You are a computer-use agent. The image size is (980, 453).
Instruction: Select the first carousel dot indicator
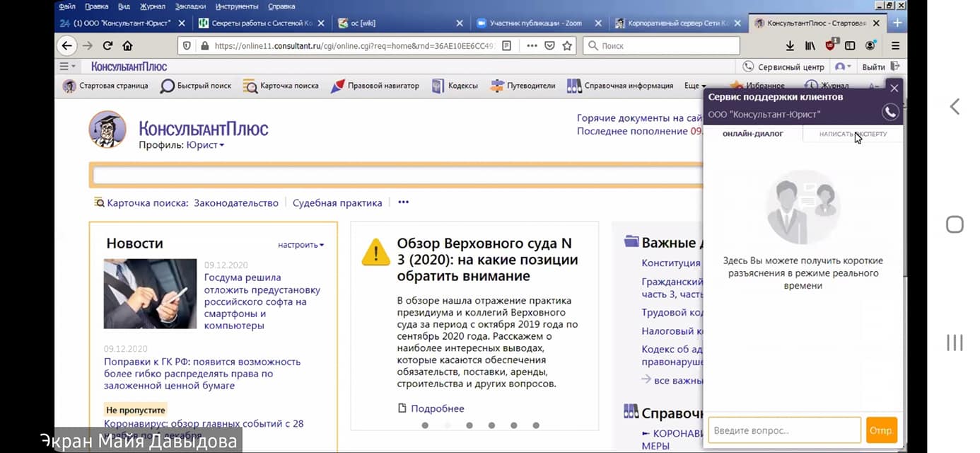pos(425,425)
